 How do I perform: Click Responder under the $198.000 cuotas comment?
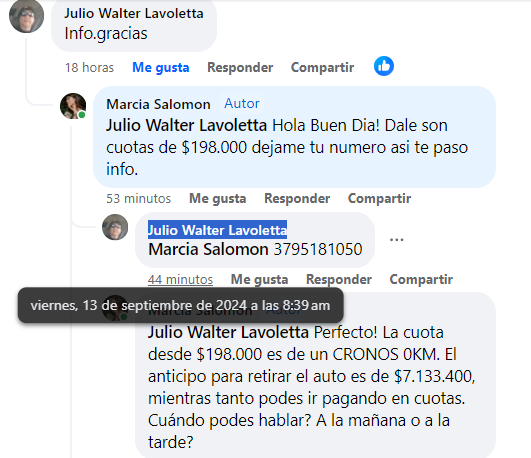tap(297, 199)
